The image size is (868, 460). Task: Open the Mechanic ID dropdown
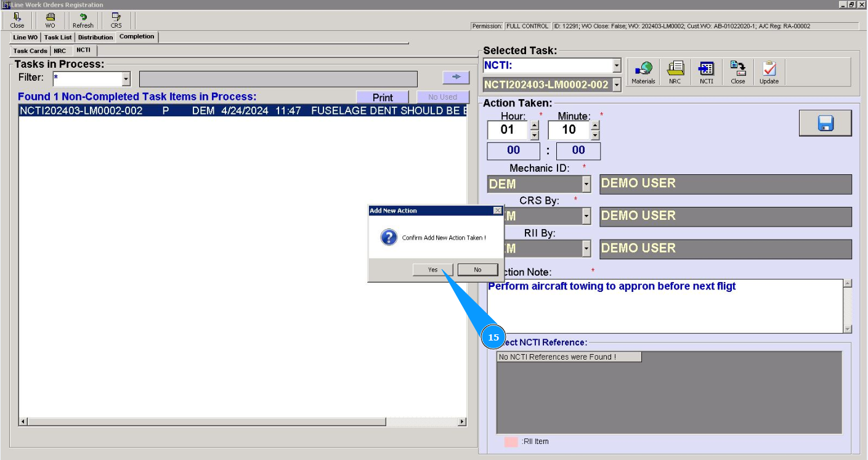click(x=586, y=184)
